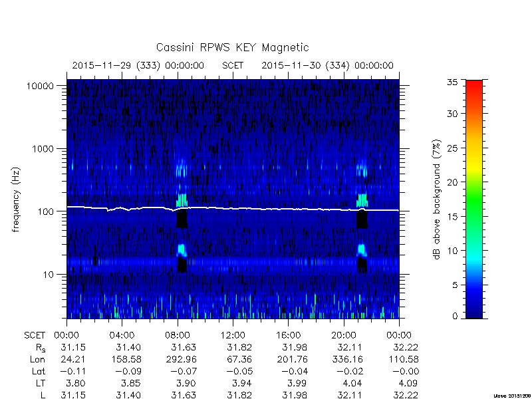This screenshot has width=532, height=399.
Task: Click the LT value 4.09
Action: 408,383
